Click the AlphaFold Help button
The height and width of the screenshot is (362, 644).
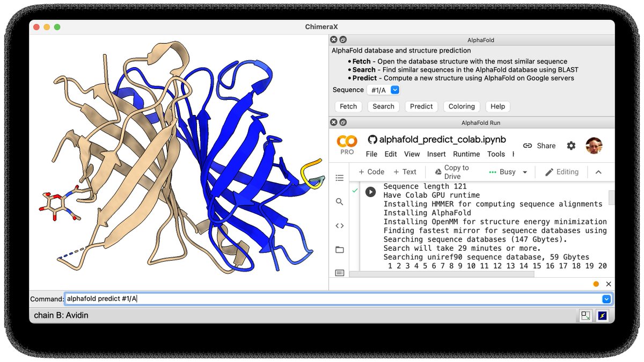(x=497, y=106)
